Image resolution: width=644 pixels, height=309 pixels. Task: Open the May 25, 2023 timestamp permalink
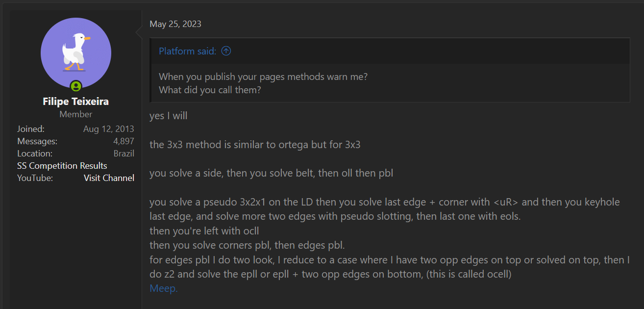coord(175,24)
